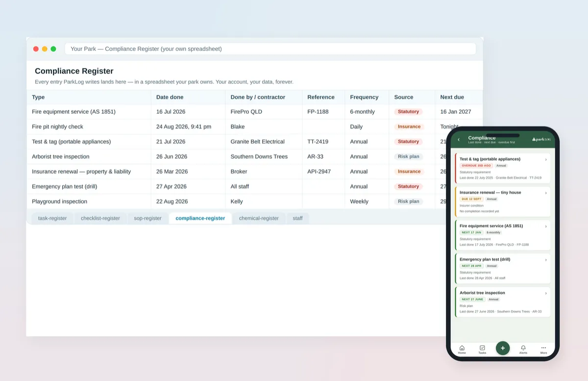This screenshot has height=381, width=588.
Task: Select Insurance renewal — property & liability cell
Action: 89,172
